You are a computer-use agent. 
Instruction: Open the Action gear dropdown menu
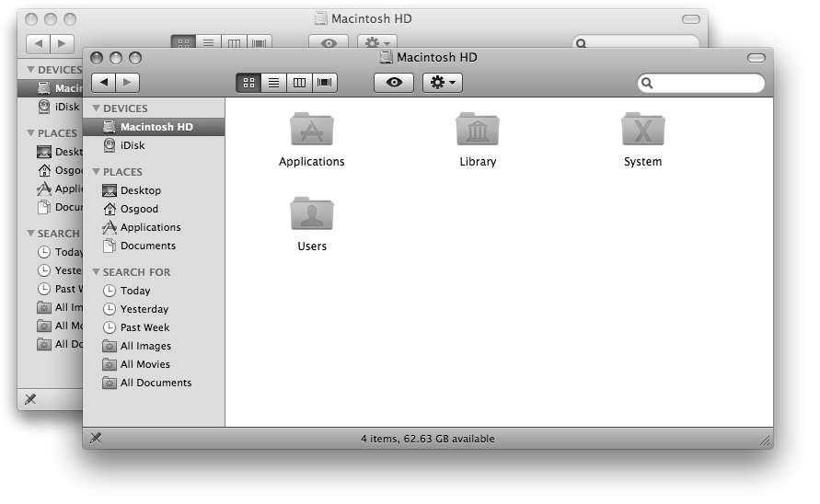pyautogui.click(x=442, y=83)
